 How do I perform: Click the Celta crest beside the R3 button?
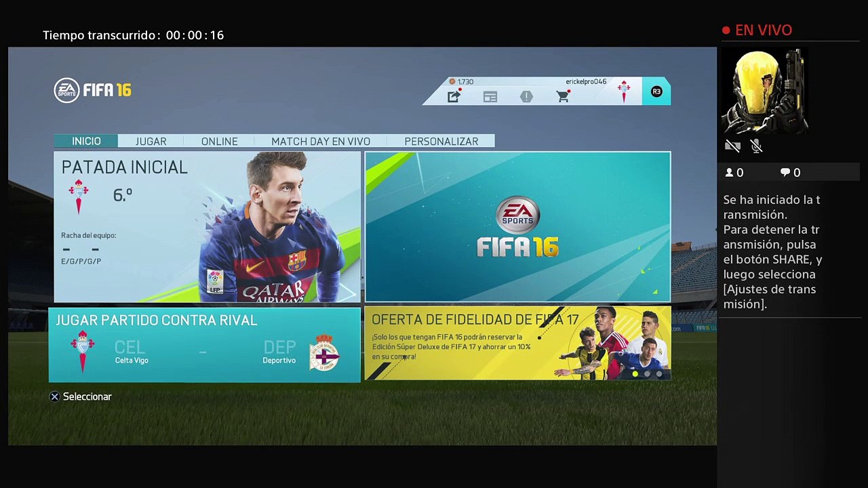pos(624,91)
